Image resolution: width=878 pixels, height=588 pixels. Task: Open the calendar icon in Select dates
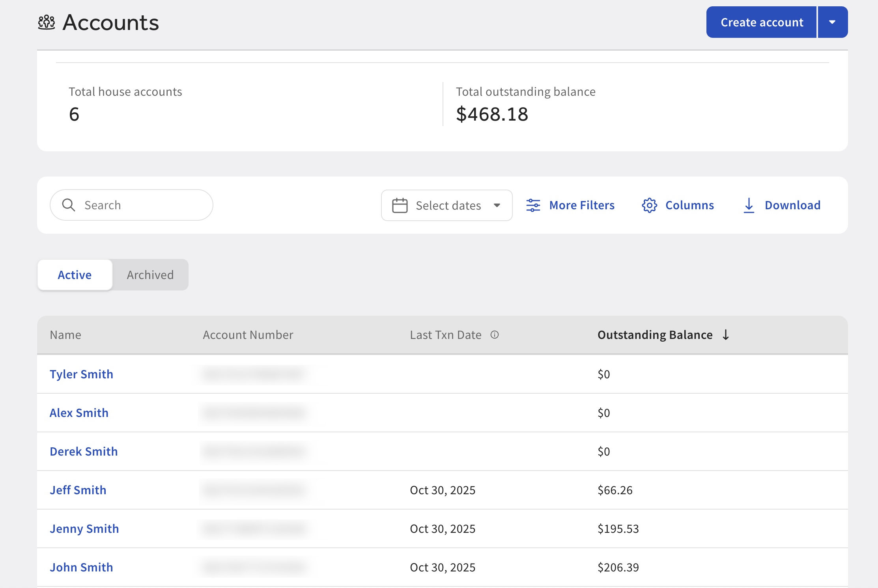tap(400, 205)
